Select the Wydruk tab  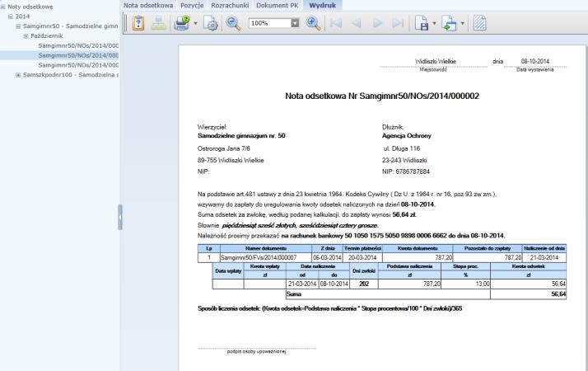coord(323,5)
